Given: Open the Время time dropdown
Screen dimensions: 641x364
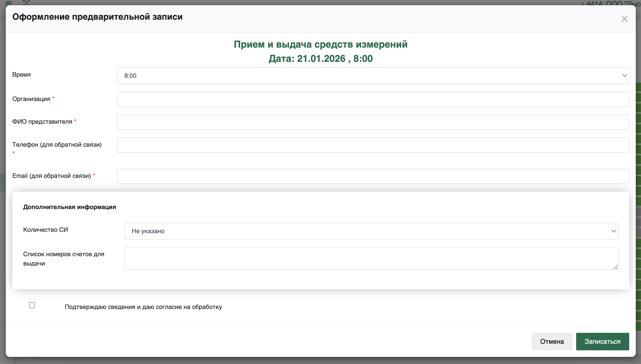Looking at the screenshot, I should click(x=373, y=76).
